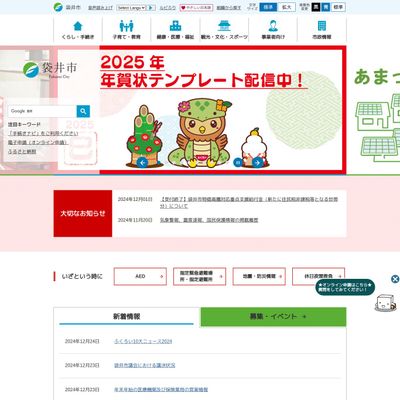Click the partially visible solar panel banner
This screenshot has height=400, width=400.
tap(373, 110)
